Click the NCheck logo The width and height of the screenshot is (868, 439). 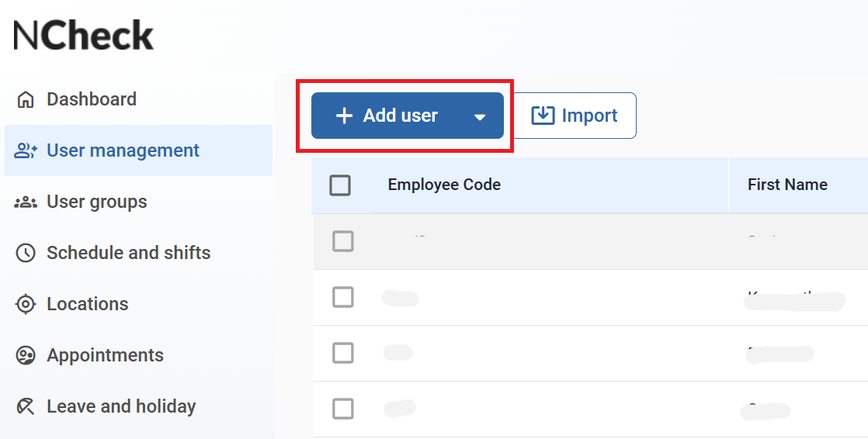coord(83,36)
